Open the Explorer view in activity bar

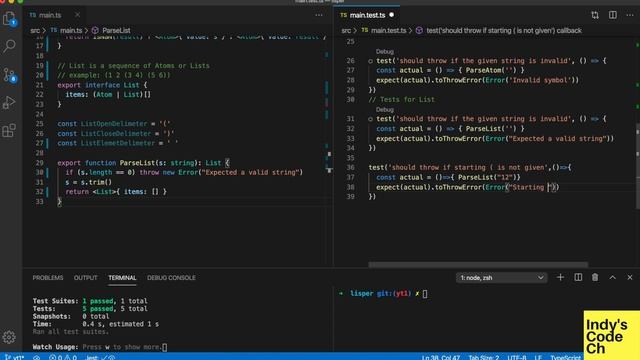pyautogui.click(x=9, y=19)
